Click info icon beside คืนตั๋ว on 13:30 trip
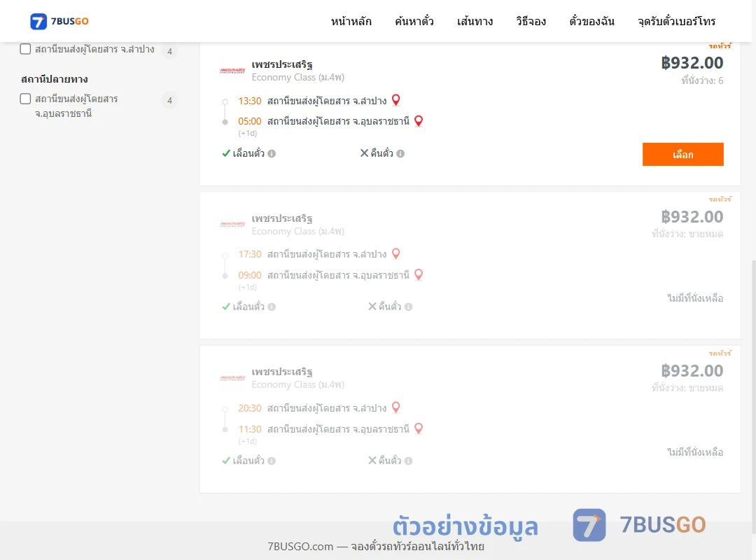Viewport: 756px width, 560px height. click(400, 154)
